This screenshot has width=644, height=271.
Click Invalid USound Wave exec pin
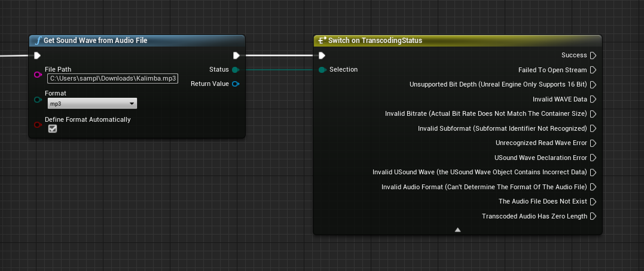pos(593,172)
